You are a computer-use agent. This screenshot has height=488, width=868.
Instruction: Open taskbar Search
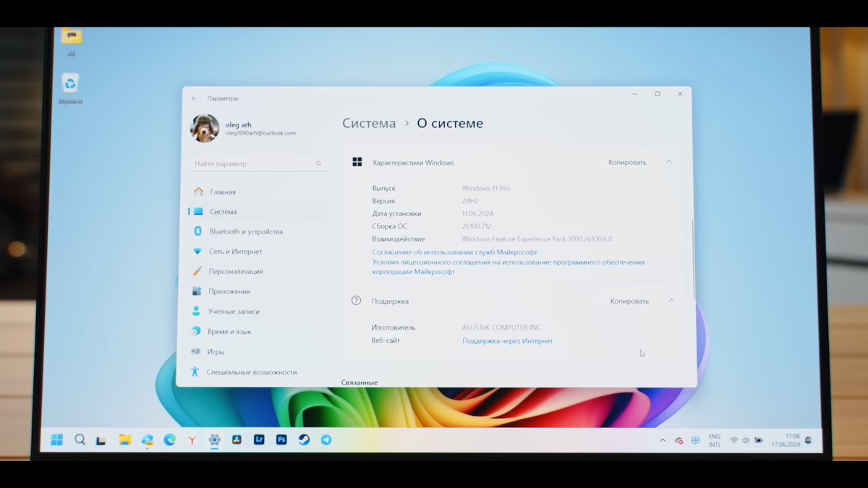(x=80, y=440)
